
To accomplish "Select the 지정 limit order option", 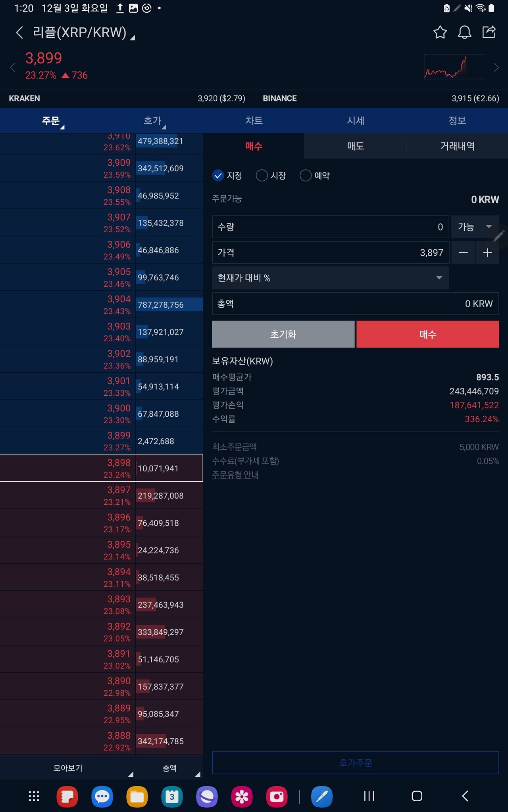I will click(227, 175).
